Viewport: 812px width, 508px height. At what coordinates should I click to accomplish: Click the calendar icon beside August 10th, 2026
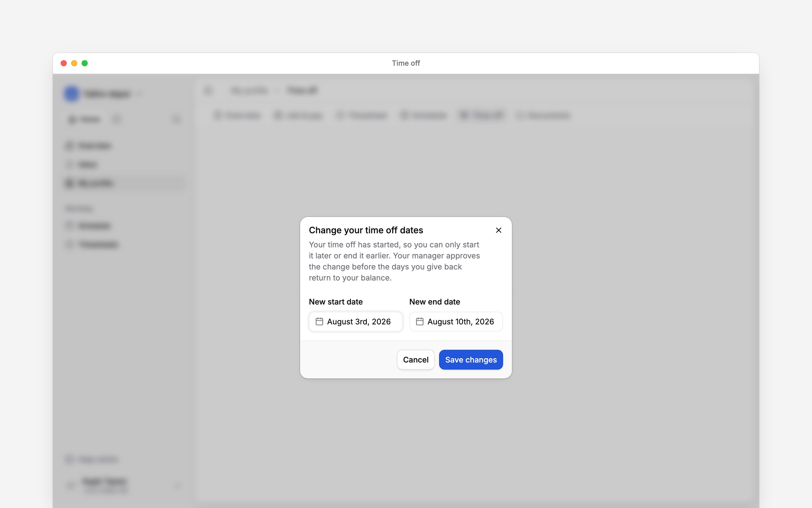pyautogui.click(x=420, y=322)
